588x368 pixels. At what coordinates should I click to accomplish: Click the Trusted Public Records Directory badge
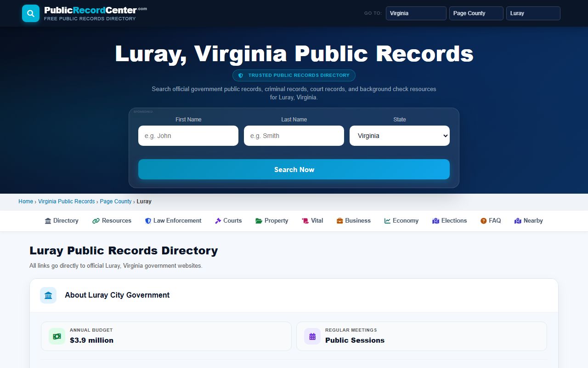294,75
